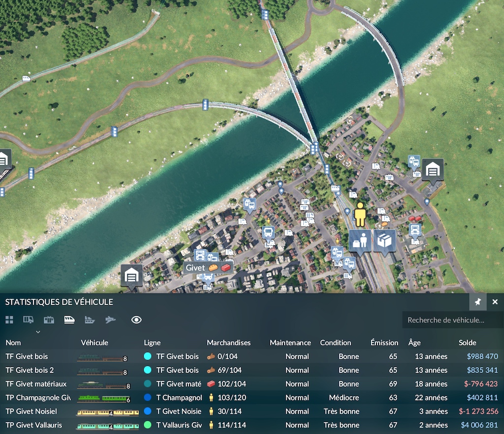Click rail signal marker on the curved bridge

coord(205,105)
